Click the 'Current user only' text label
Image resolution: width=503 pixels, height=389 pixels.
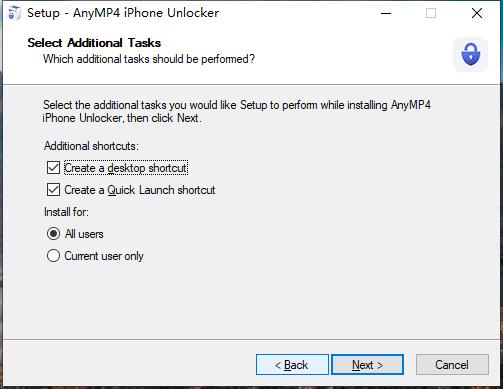(104, 256)
